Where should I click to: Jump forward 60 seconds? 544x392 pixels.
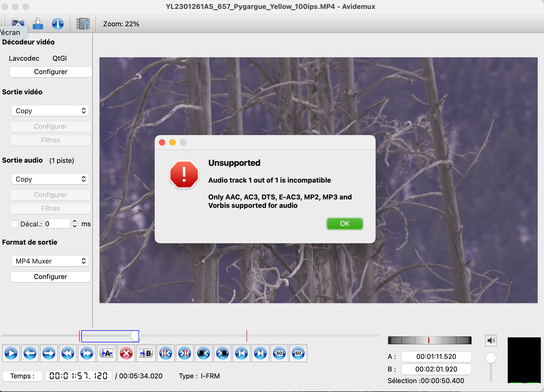(x=298, y=353)
